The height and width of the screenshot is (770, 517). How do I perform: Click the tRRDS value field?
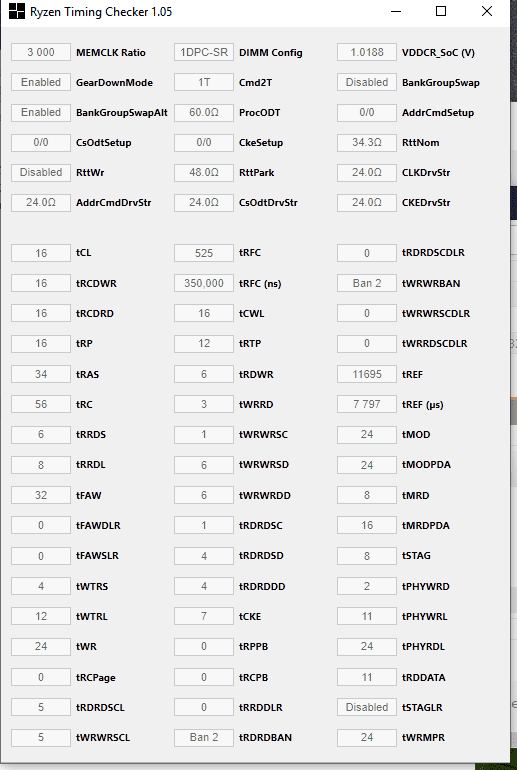click(41, 435)
